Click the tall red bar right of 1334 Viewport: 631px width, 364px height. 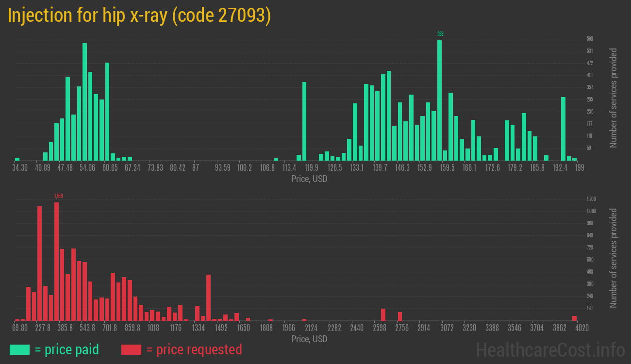(x=208, y=298)
